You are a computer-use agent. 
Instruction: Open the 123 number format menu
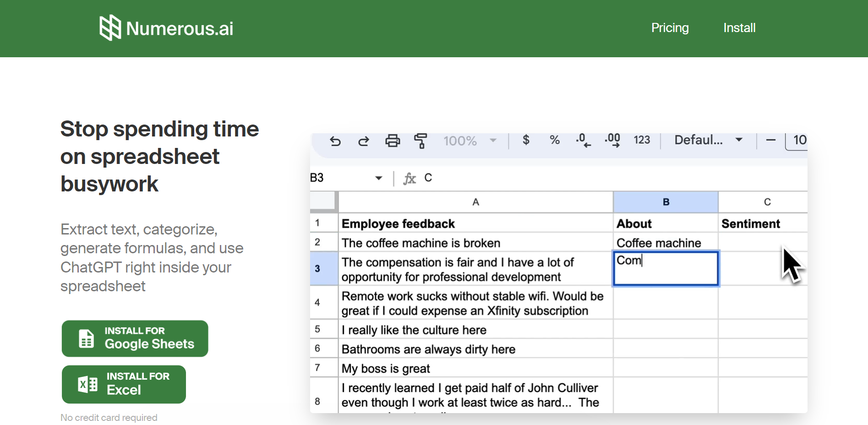pos(642,140)
